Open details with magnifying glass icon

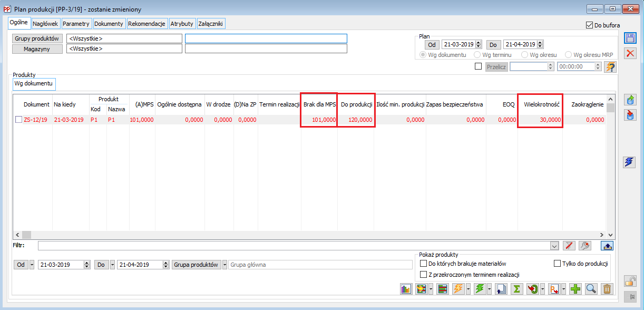click(591, 289)
